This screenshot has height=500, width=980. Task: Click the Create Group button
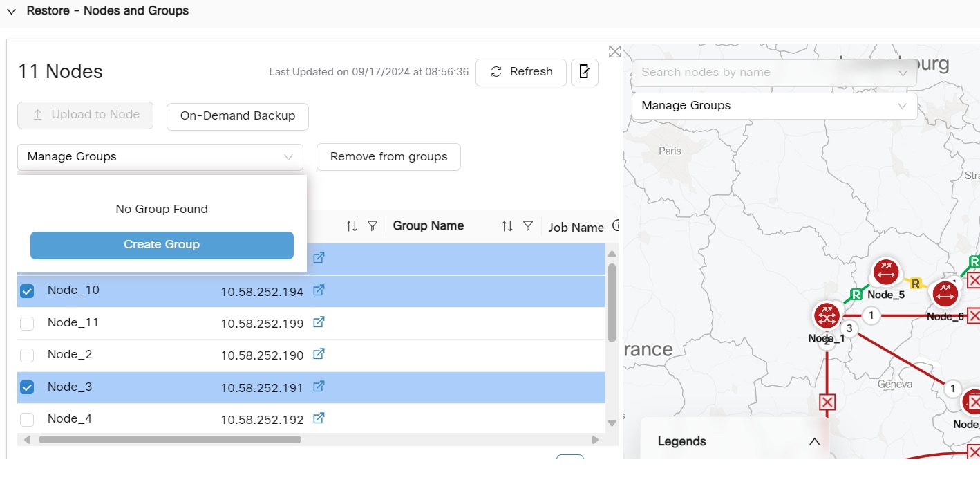(x=162, y=245)
